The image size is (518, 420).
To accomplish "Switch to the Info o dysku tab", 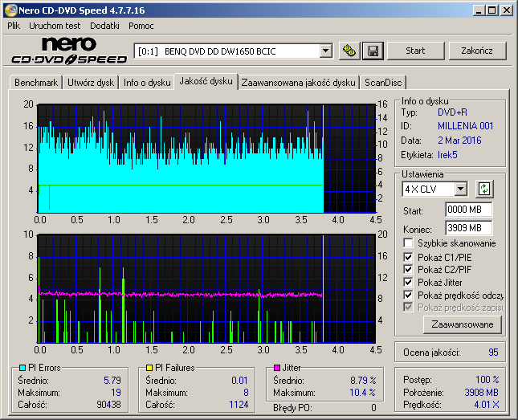I will 147,82.
